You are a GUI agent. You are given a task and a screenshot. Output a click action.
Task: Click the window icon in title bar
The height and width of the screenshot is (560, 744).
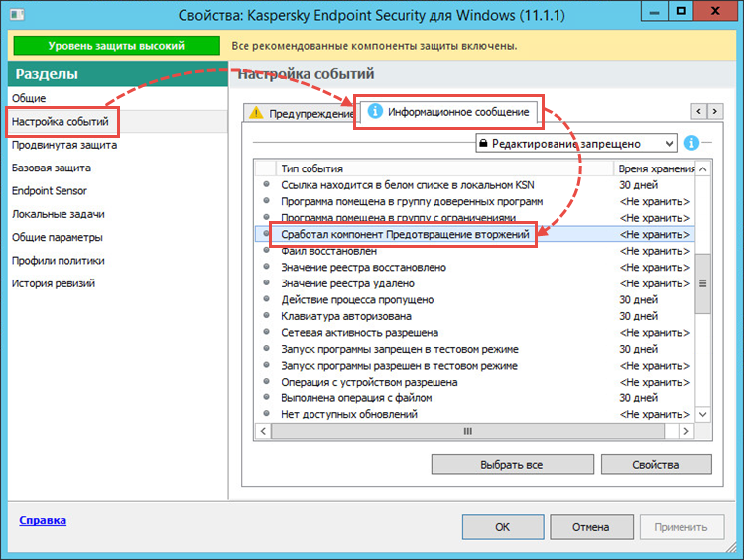[18, 15]
